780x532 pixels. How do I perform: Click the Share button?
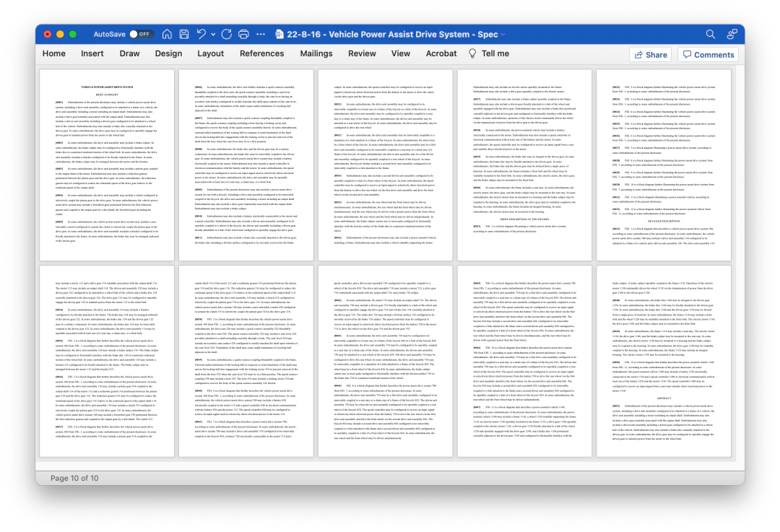[650, 55]
